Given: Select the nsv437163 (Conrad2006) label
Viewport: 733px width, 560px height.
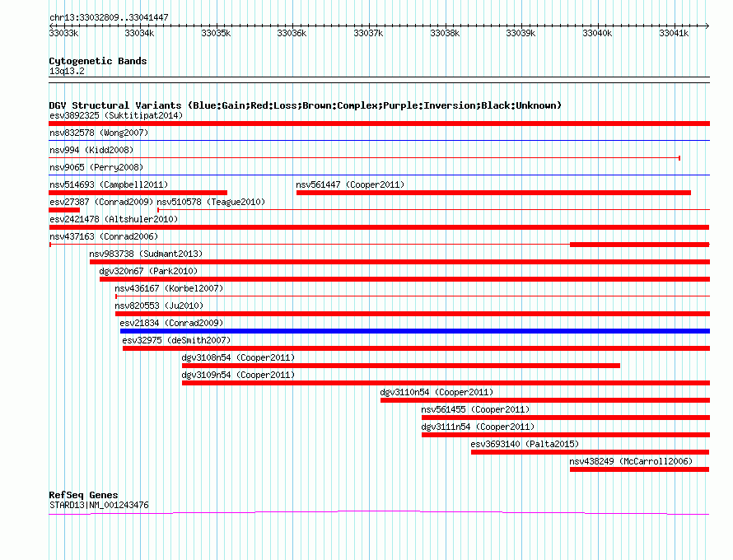Looking at the screenshot, I should pyautogui.click(x=104, y=236).
